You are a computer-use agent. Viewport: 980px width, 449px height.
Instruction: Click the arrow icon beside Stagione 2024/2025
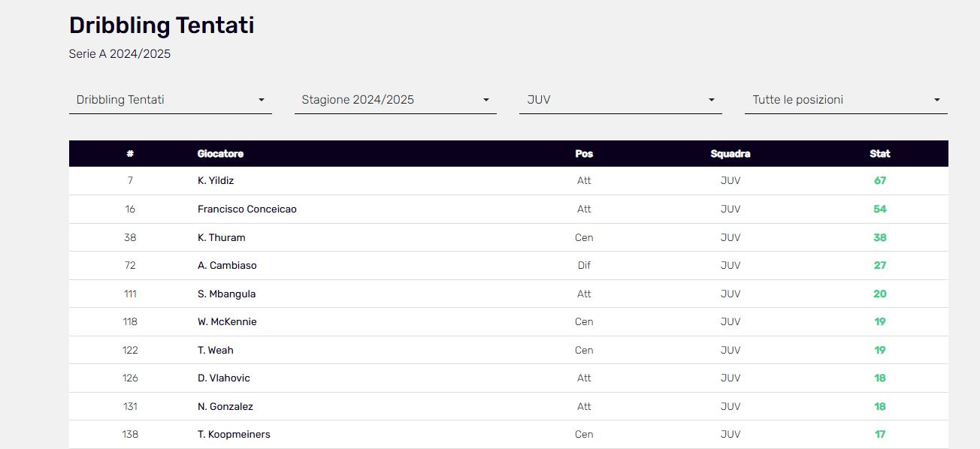pos(486,100)
